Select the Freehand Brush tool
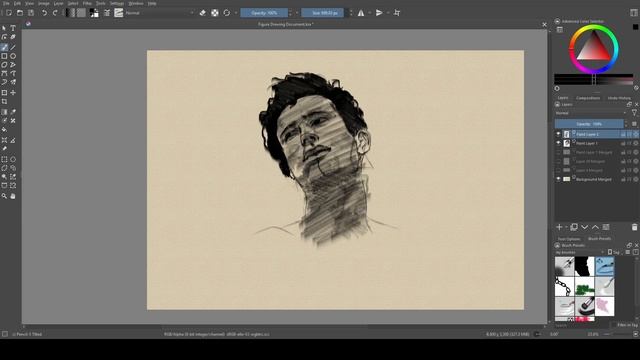Screen dimensions: 640x360 click(4, 47)
